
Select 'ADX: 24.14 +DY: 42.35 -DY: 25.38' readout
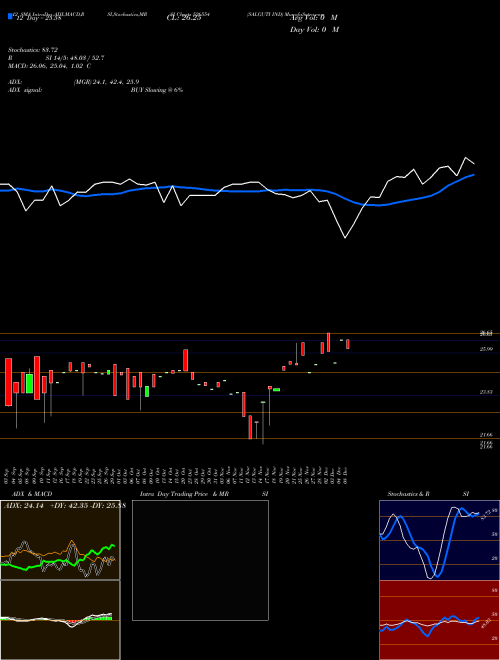pos(65,506)
